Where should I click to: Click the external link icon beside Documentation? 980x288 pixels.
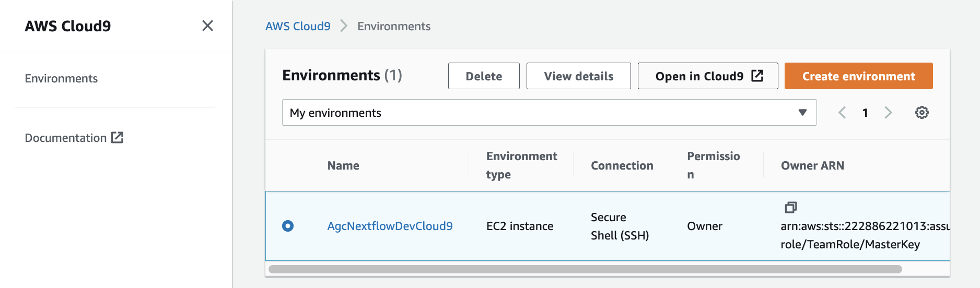click(118, 138)
